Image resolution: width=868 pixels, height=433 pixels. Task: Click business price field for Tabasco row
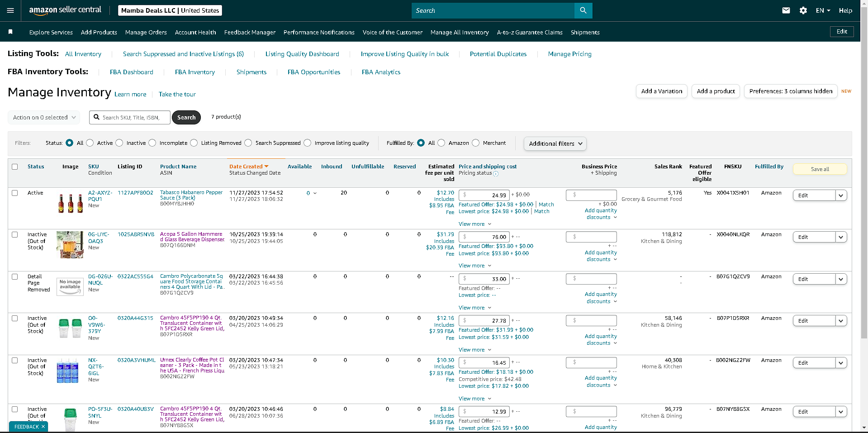[591, 195]
